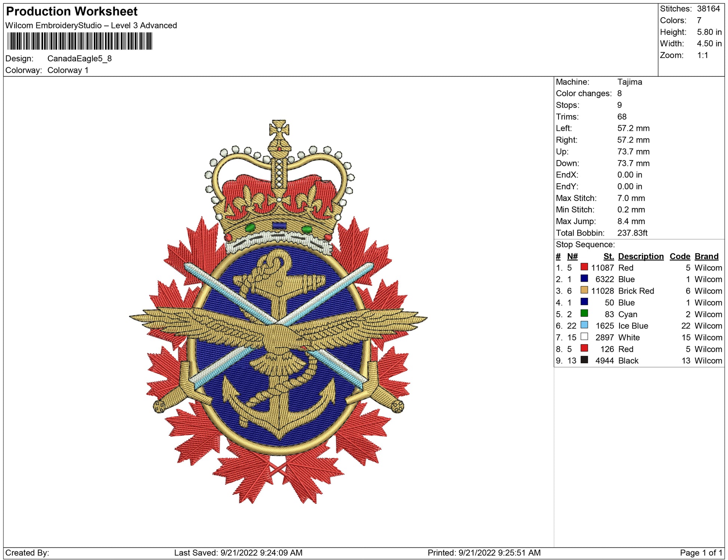Click the Description column header
This screenshot has height=560, width=728.
pyautogui.click(x=640, y=256)
